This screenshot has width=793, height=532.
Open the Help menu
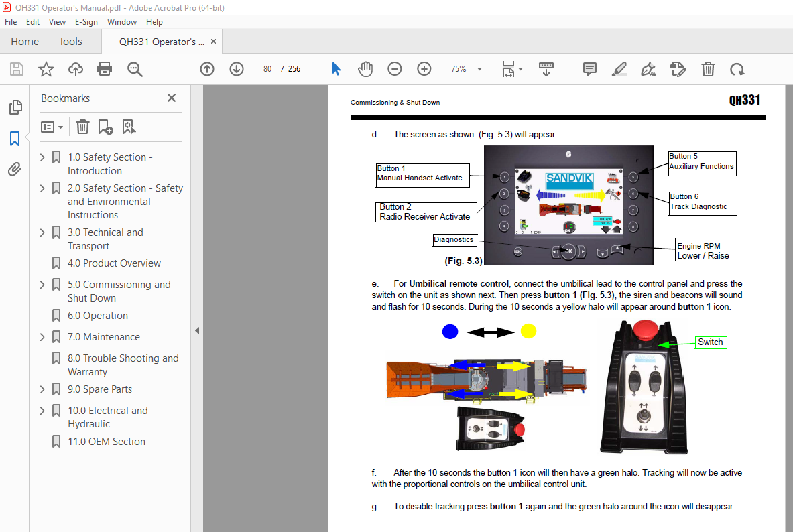tap(154, 22)
